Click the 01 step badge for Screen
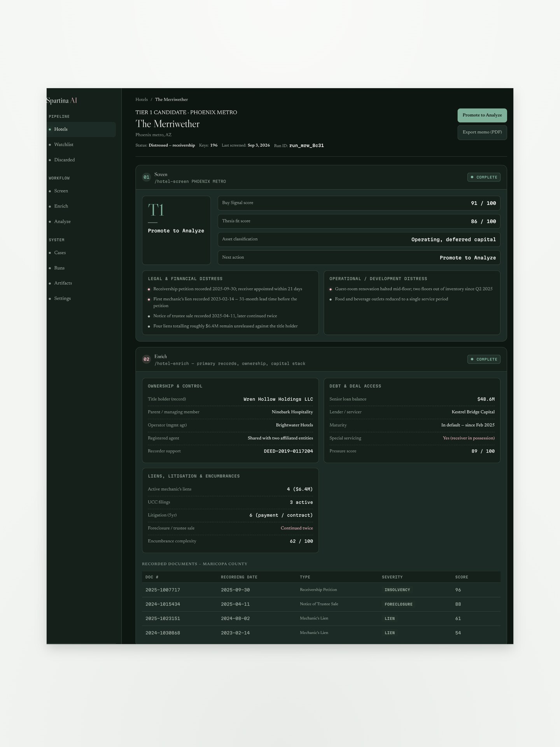The width and height of the screenshot is (560, 747). pos(146,177)
